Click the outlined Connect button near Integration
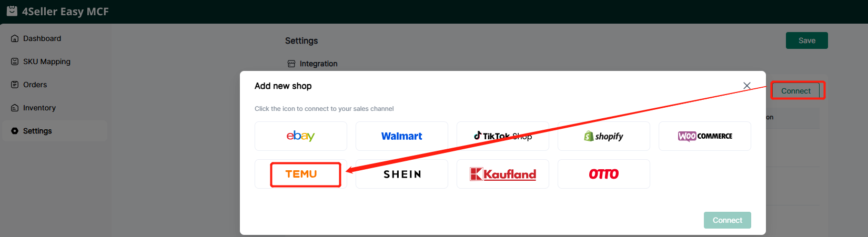The height and width of the screenshot is (237, 868). [x=795, y=91]
